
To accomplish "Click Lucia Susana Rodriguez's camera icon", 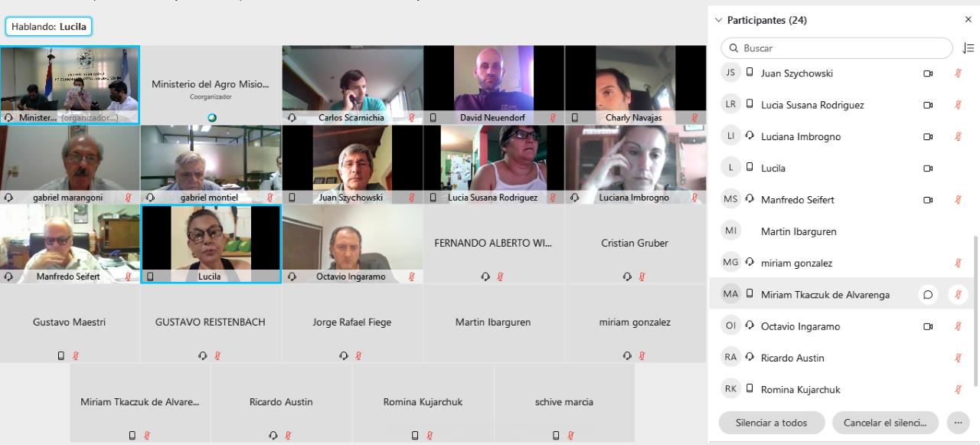I will (928, 105).
